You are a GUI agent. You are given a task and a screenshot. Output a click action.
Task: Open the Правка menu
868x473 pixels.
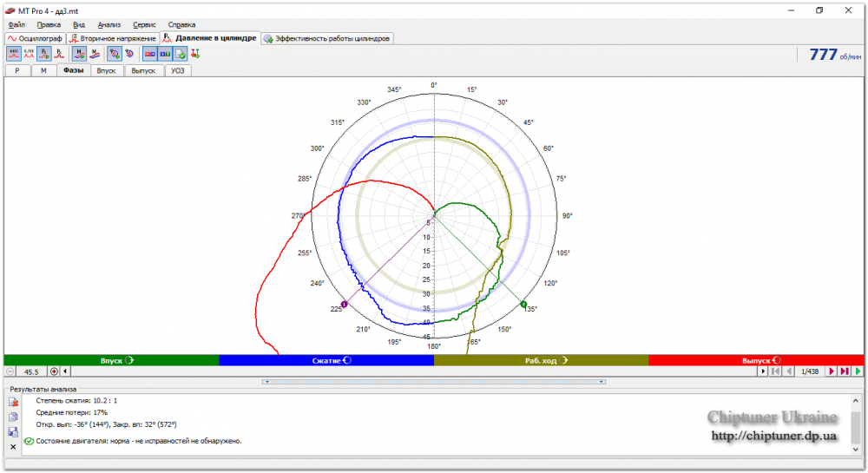click(49, 24)
